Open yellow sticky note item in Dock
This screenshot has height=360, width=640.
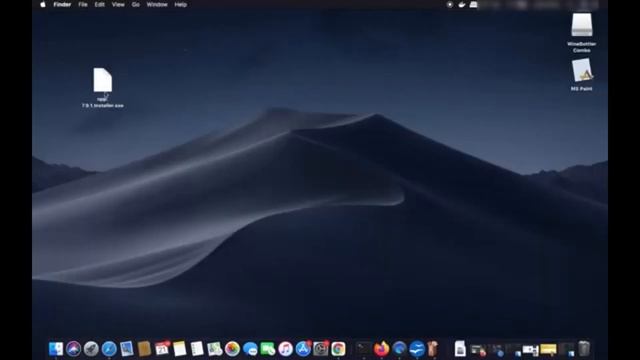pyautogui.click(x=548, y=349)
